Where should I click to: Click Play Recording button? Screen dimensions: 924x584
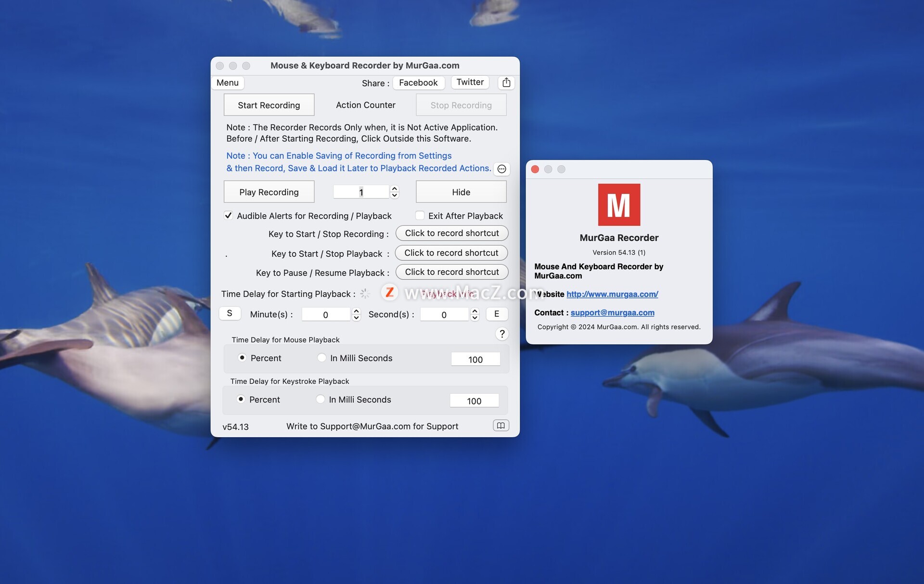tap(269, 192)
